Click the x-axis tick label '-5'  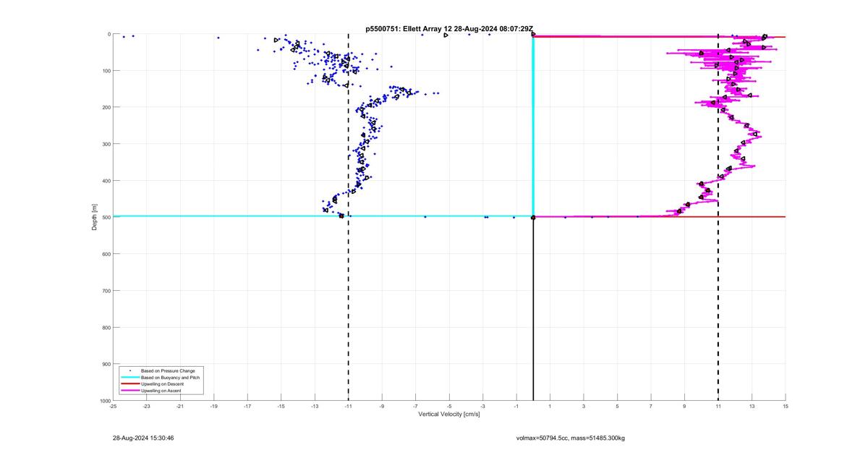coord(449,406)
